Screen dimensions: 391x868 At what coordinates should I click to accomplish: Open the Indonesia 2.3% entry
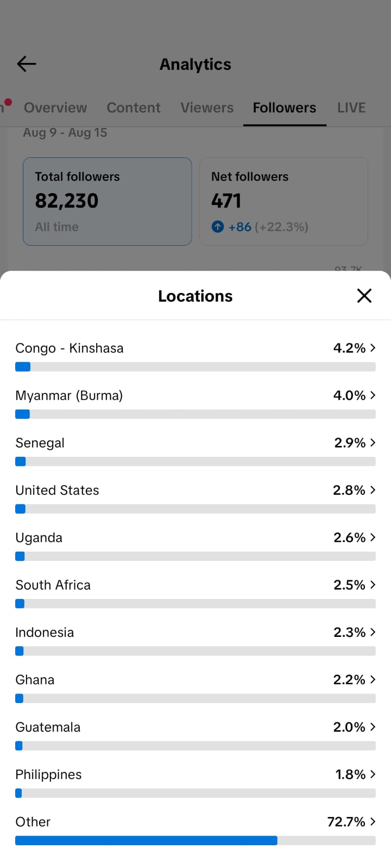195,640
